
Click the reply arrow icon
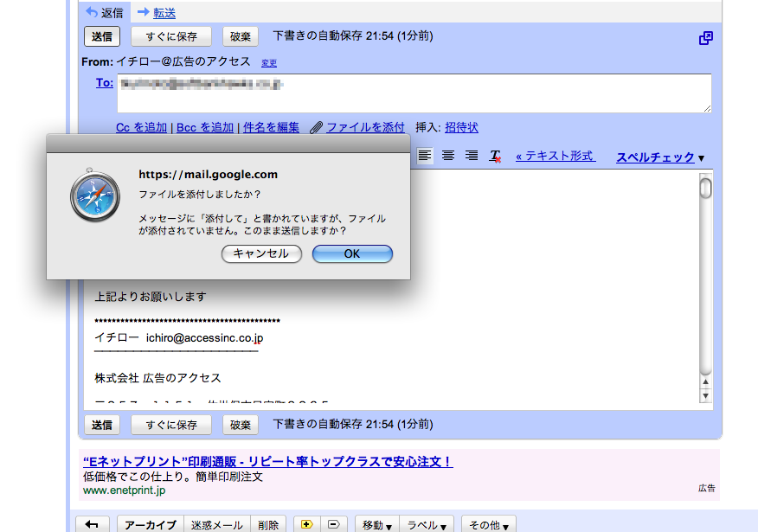point(92,12)
